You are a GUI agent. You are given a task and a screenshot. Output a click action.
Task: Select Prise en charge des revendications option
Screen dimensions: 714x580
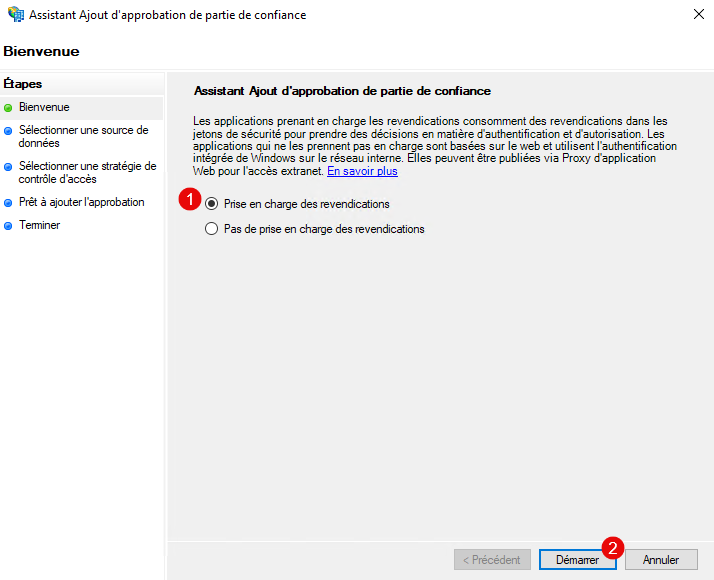211,204
